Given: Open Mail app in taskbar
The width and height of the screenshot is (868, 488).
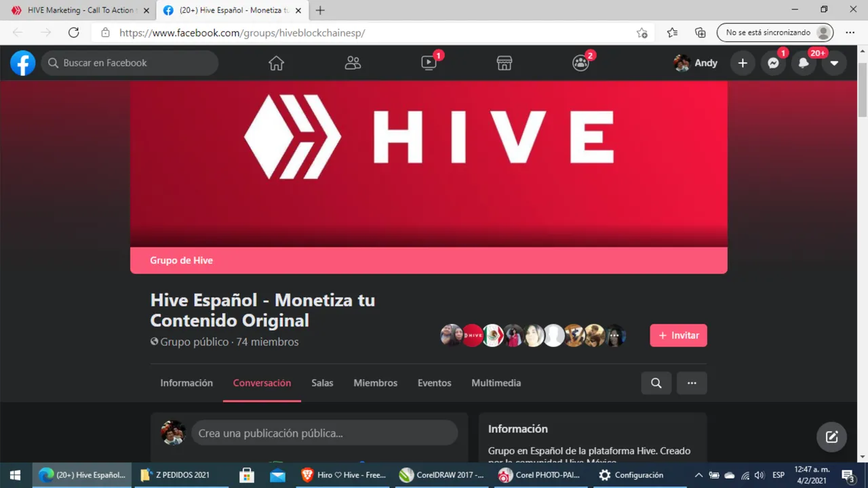Looking at the screenshot, I should pyautogui.click(x=277, y=475).
